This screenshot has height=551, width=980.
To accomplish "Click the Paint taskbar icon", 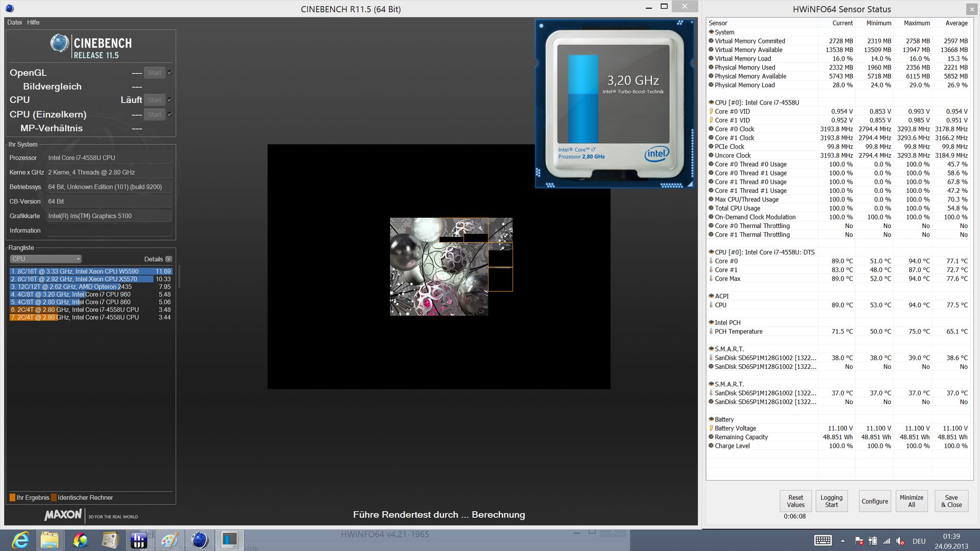I will tap(169, 540).
